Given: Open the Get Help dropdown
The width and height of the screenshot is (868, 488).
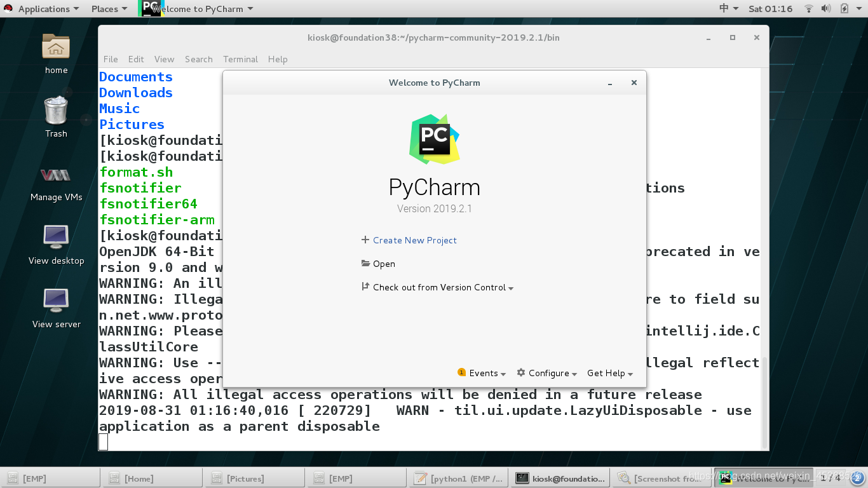Looking at the screenshot, I should tap(610, 373).
